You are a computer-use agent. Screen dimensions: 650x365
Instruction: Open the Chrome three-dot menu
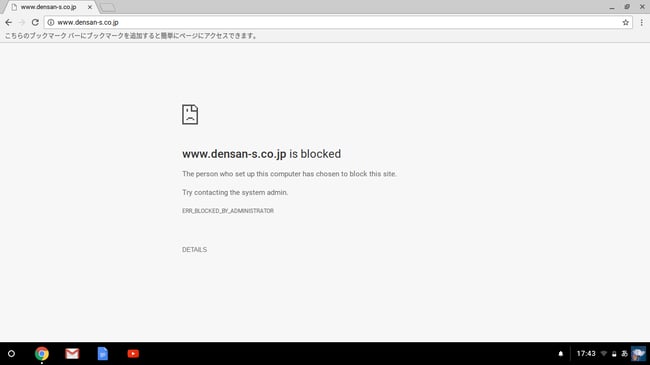click(x=641, y=22)
